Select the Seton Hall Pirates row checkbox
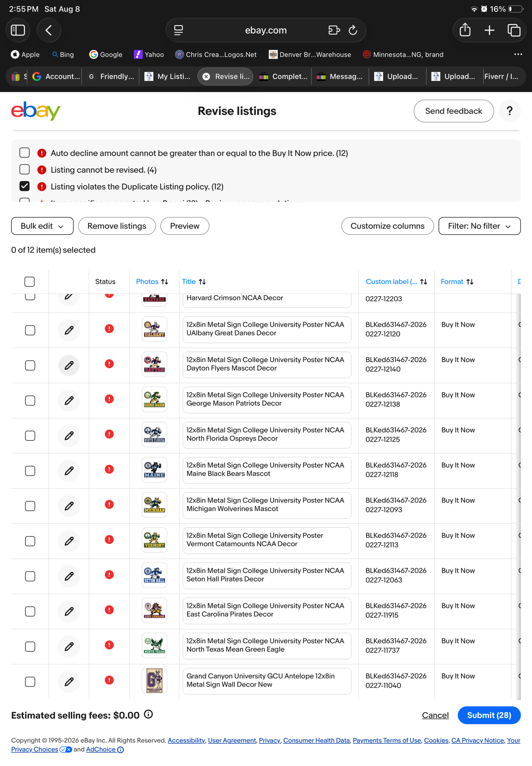Screen dimensions: 532x766 pos(30,576)
